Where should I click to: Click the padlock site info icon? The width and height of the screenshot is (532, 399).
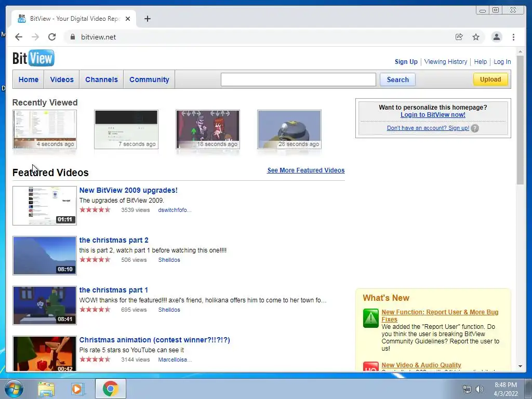73,37
